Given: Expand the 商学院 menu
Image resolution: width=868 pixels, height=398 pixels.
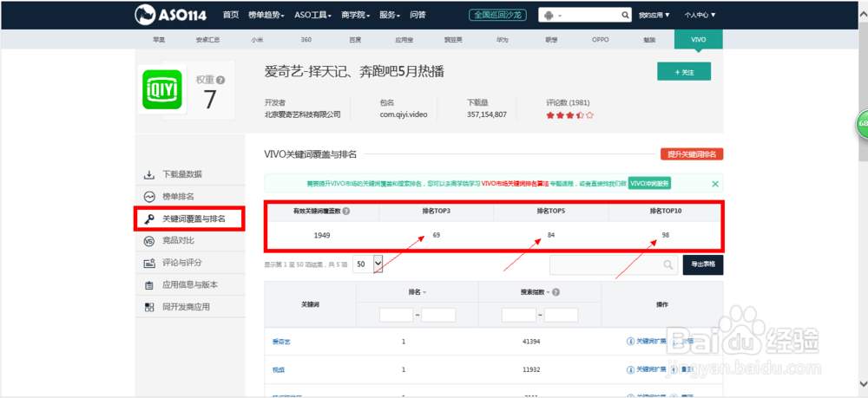Looking at the screenshot, I should click(355, 15).
